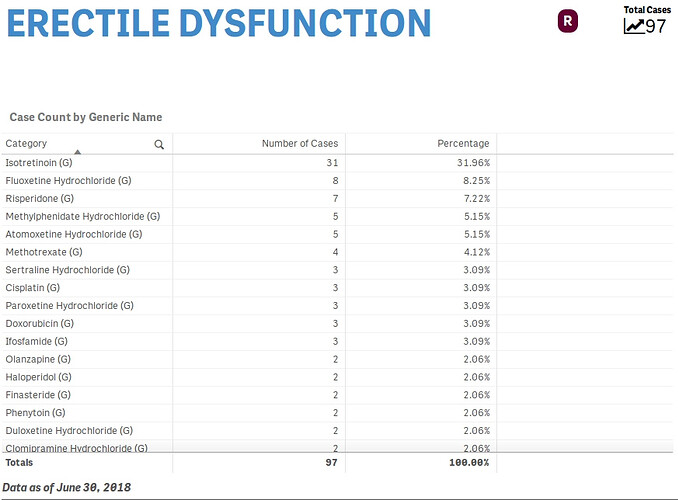This screenshot has height=500, width=678.
Task: Select the Isotretinoin (G) row
Action: click(337, 163)
